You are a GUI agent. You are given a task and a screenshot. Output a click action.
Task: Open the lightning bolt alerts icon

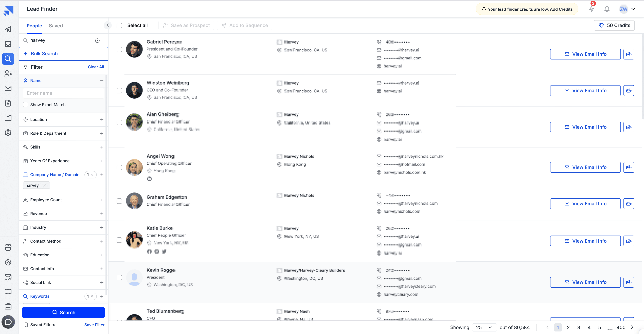point(591,9)
